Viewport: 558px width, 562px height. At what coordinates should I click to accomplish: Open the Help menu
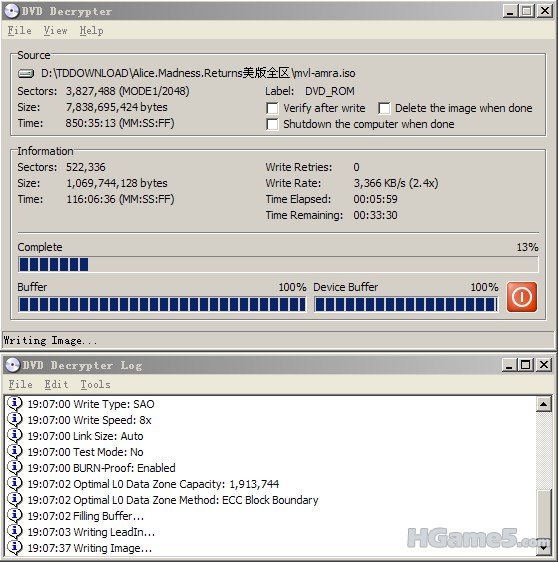coord(91,31)
